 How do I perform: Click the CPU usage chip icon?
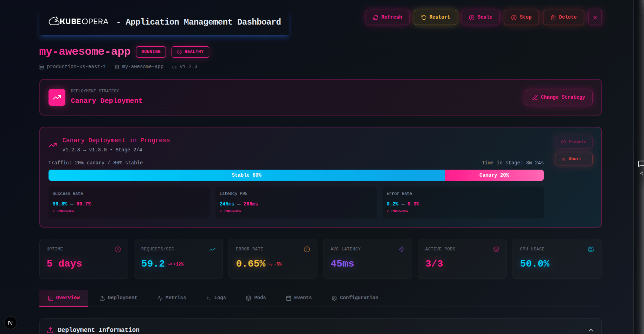point(591,249)
